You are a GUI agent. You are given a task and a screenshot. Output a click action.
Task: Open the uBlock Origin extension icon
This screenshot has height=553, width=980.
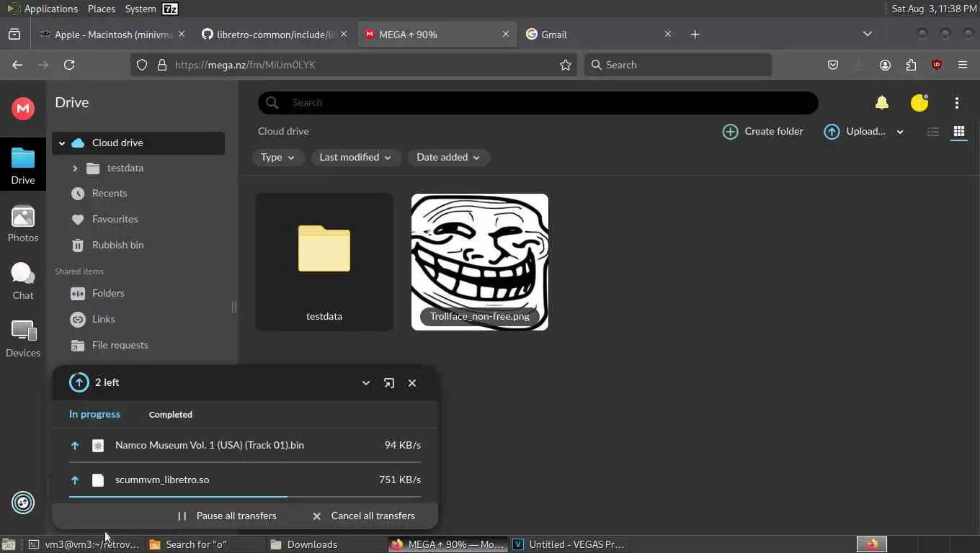937,65
